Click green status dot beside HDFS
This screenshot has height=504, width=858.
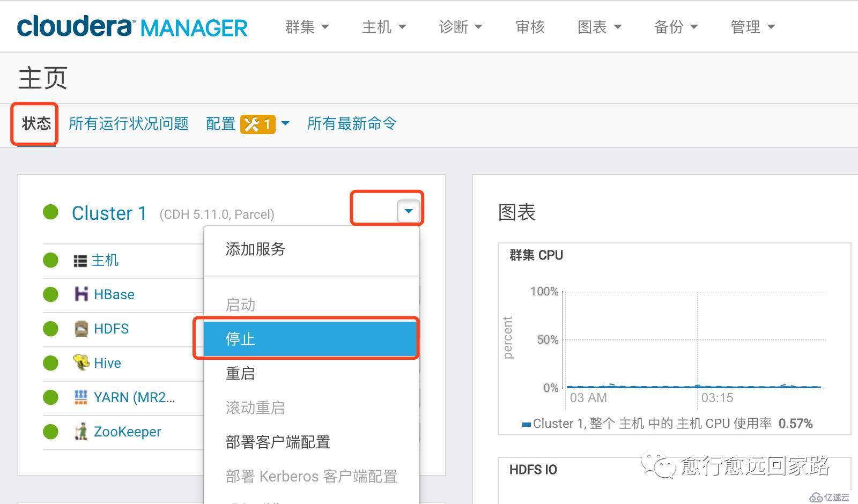pos(50,329)
